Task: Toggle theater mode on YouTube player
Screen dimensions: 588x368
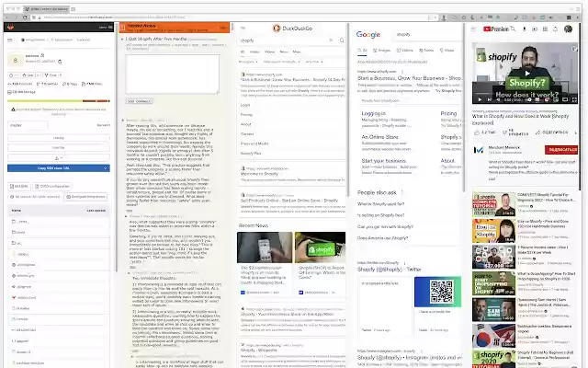Action: pyautogui.click(x=565, y=100)
